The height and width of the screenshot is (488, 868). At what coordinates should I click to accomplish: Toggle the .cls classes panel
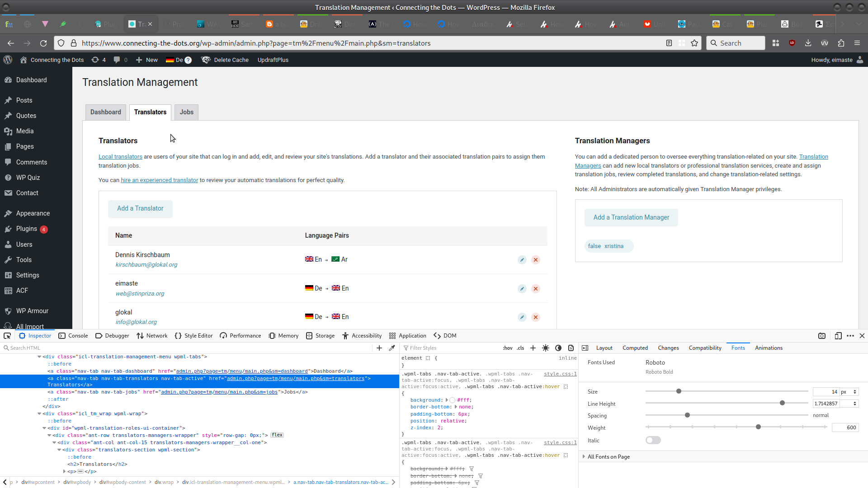click(520, 348)
